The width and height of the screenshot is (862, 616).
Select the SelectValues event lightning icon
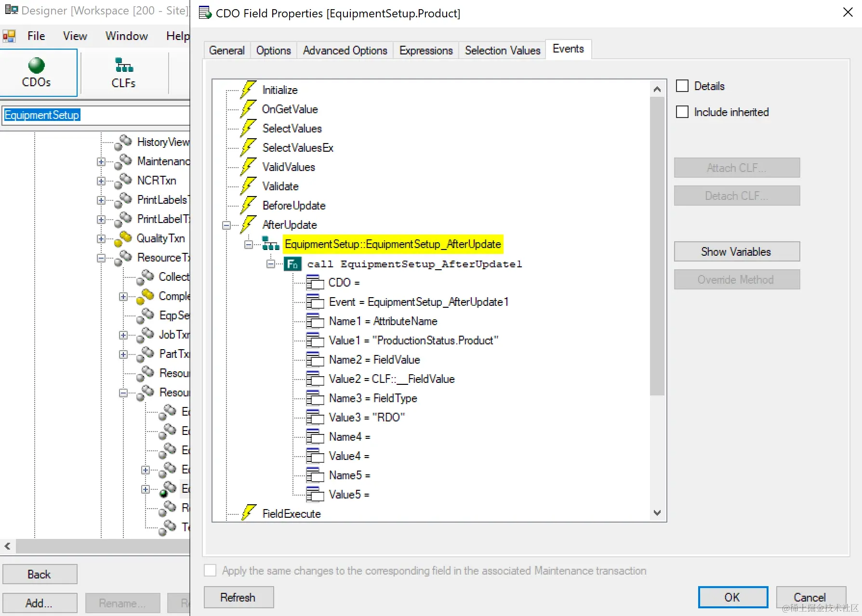249,128
